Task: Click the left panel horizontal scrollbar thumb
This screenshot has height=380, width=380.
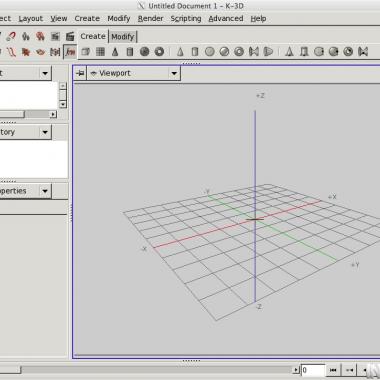Action: [12, 115]
